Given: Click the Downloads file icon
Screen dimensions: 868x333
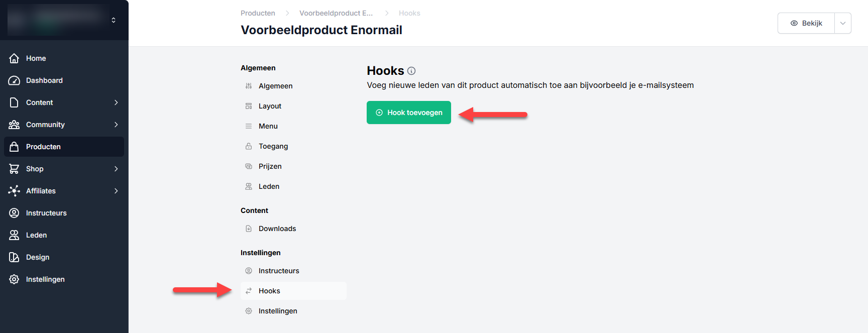Looking at the screenshot, I should coord(249,229).
